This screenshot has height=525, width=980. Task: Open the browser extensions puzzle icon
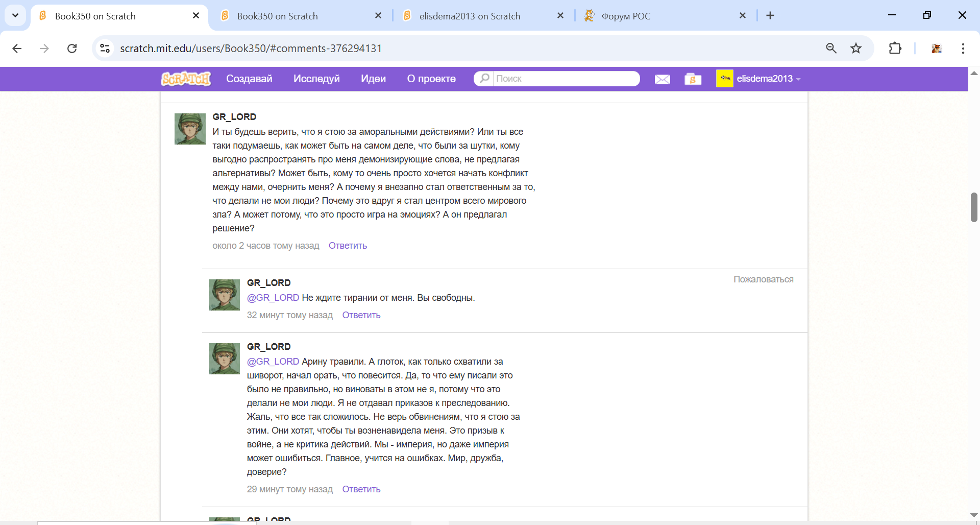click(895, 49)
